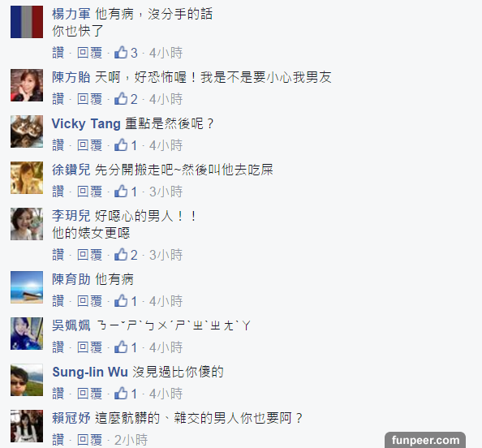
Task: Click the 2小時 timestamp on 賴冠妤's comment
Action: 131,440
